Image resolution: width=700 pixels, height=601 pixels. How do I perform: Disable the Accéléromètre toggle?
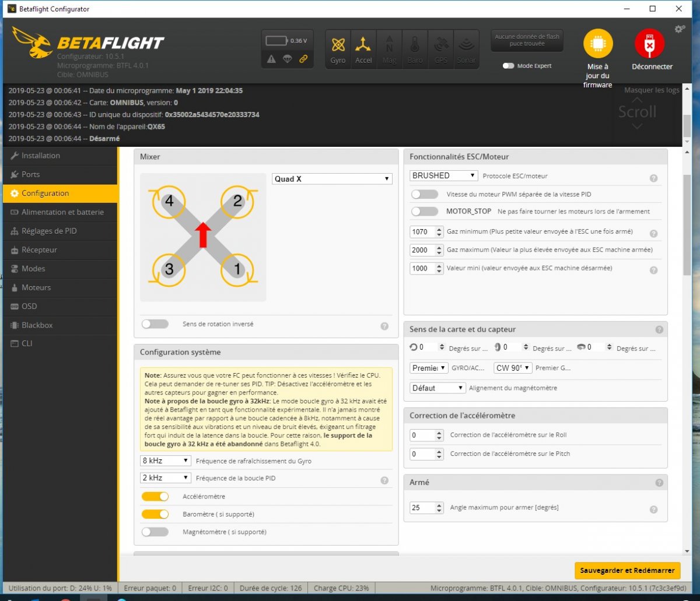tap(155, 497)
